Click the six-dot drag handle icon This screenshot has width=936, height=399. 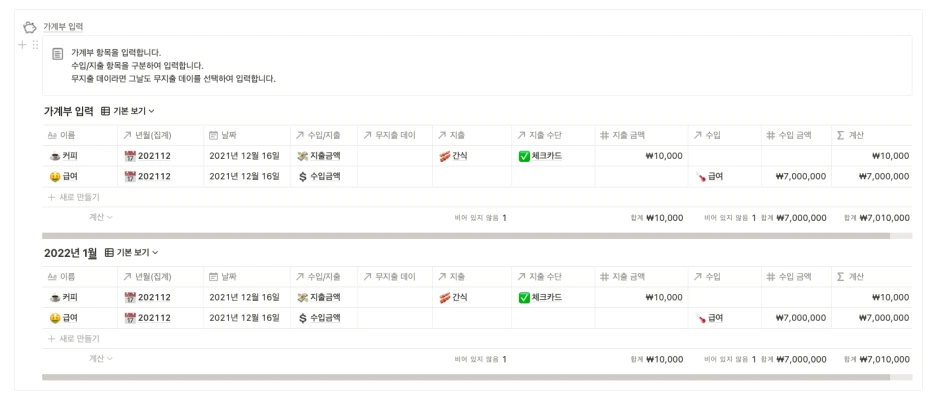35,44
